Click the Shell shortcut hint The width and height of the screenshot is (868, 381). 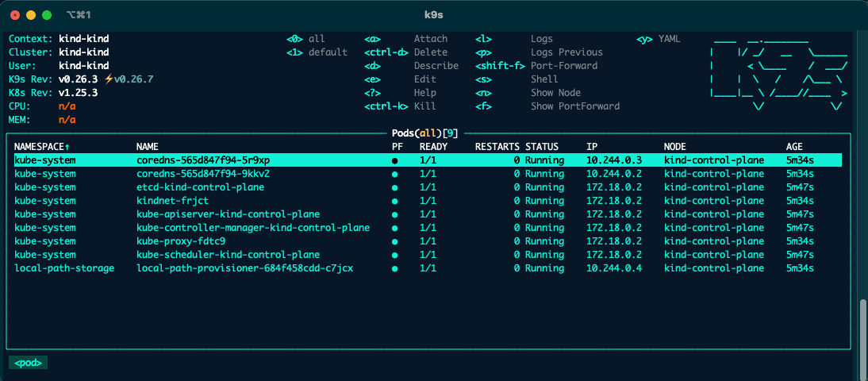pos(517,79)
